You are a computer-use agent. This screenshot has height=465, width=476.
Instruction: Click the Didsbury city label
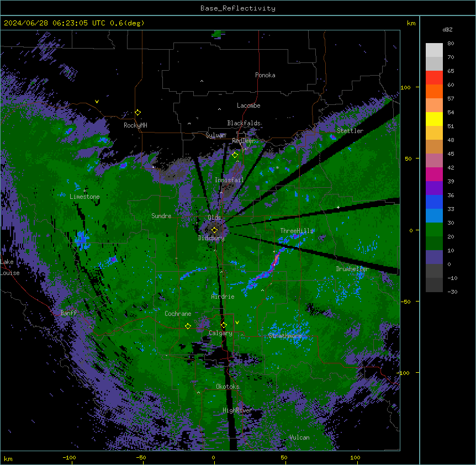pyautogui.click(x=211, y=238)
